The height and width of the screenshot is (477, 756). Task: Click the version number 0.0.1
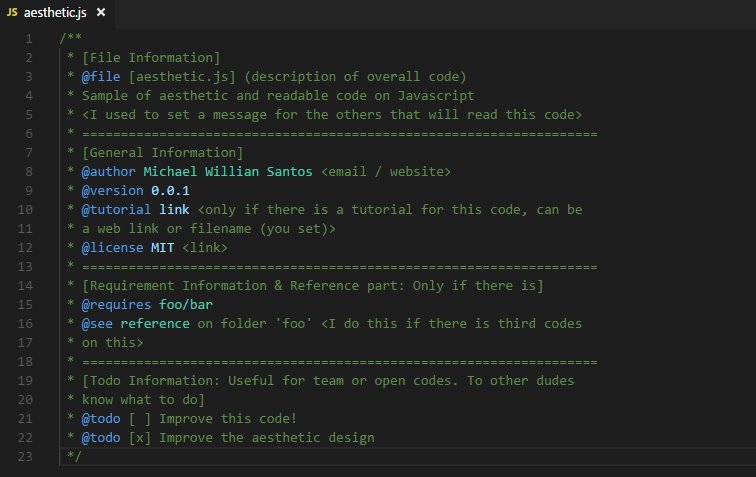170,191
